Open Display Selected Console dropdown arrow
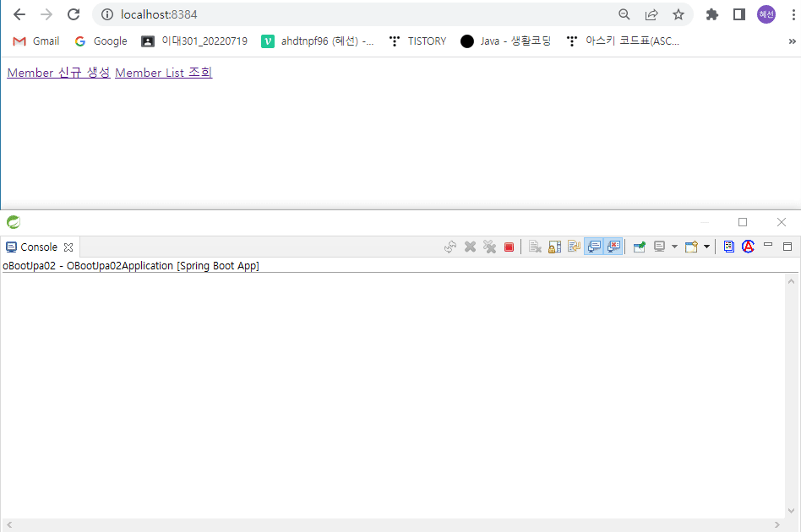This screenshot has height=532, width=801. [x=674, y=247]
